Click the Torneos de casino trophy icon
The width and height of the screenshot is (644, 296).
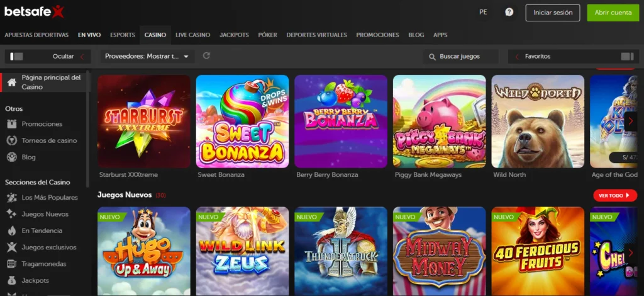[12, 140]
